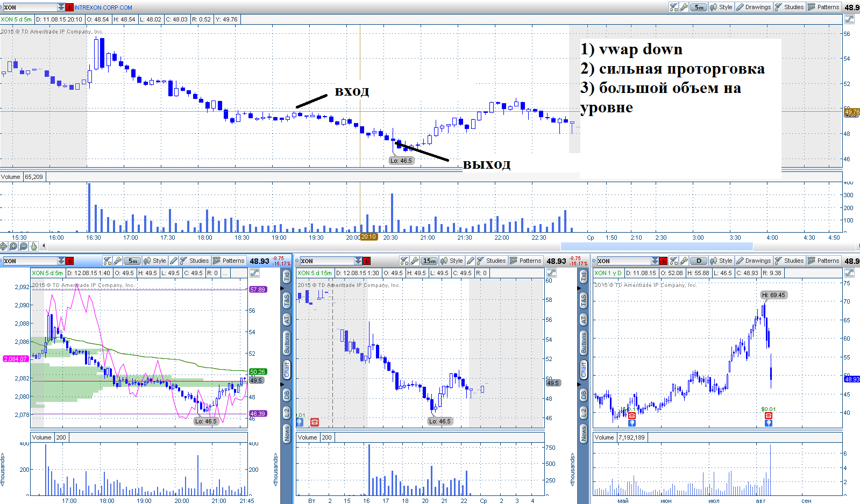Image resolution: width=860 pixels, height=504 pixels.
Task: Open Drawings in daily chart toolbar
Action: pos(754,261)
